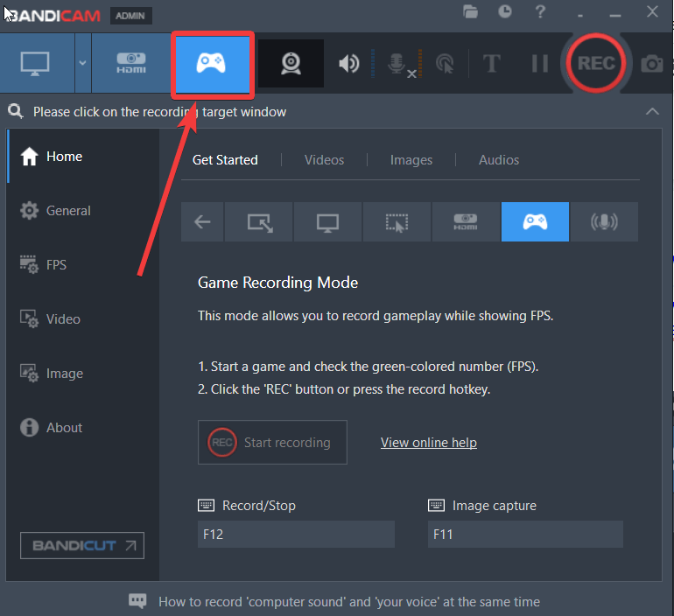Toggle speaker sound recording icon
The image size is (674, 616).
(349, 64)
